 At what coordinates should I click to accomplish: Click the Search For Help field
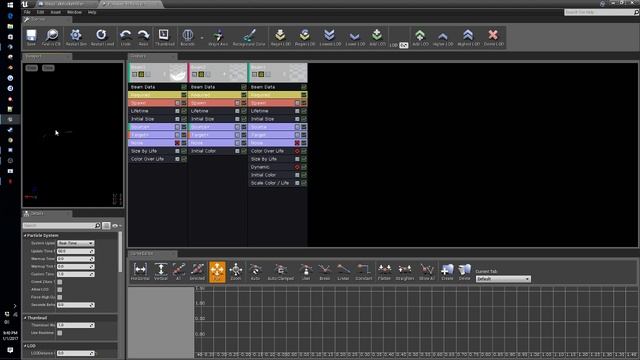click(601, 12)
